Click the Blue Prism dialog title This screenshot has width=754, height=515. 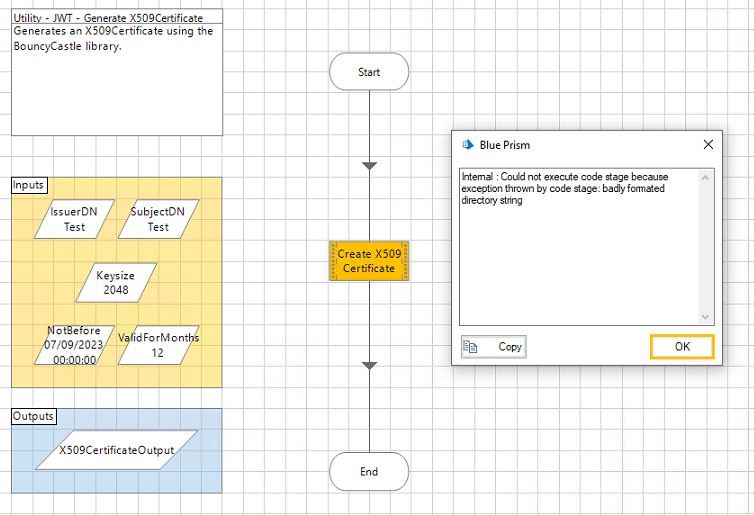click(504, 145)
